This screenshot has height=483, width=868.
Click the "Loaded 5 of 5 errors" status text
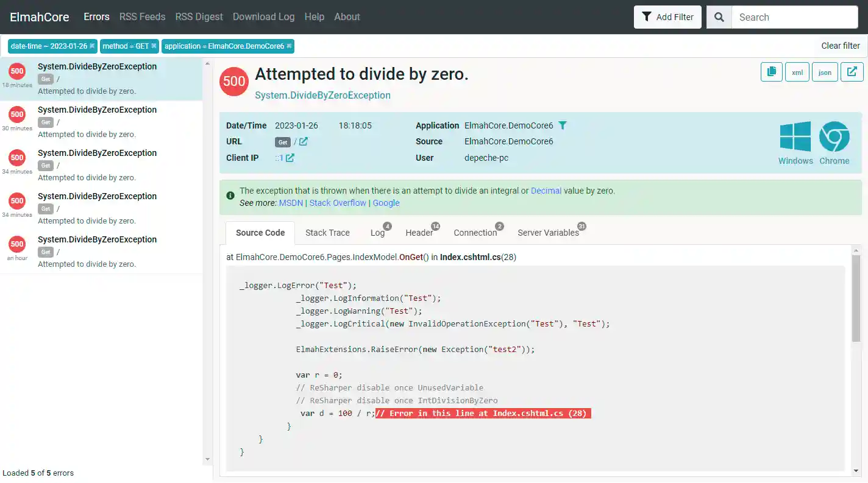pos(38,473)
